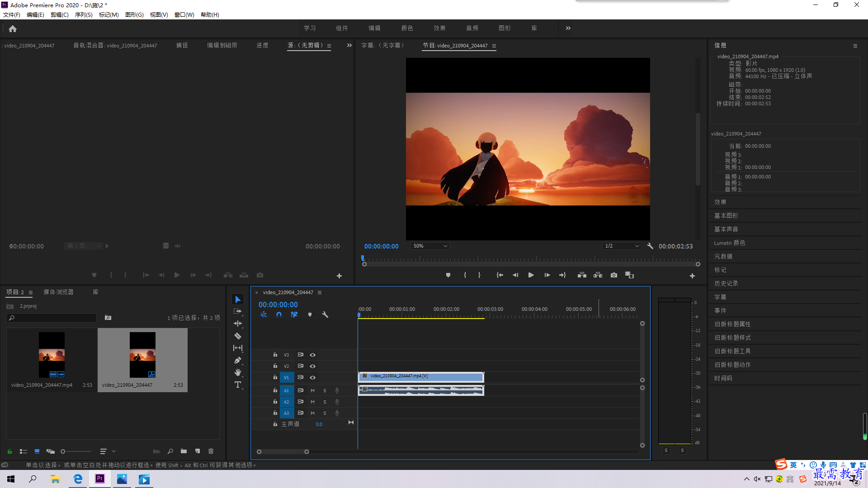This screenshot has height=488, width=868.
Task: Solo audio track A2
Action: click(325, 402)
